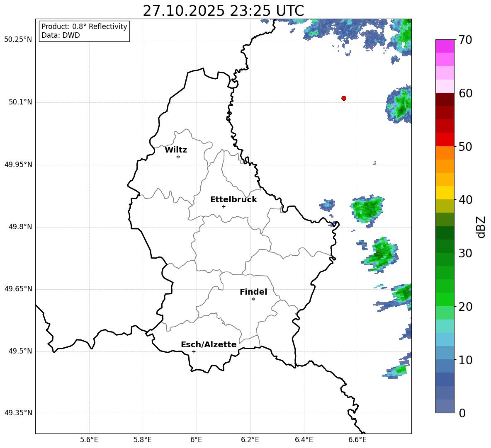Click the Esch/Alzette city label
Screen dimensions: 491x448
point(209,345)
